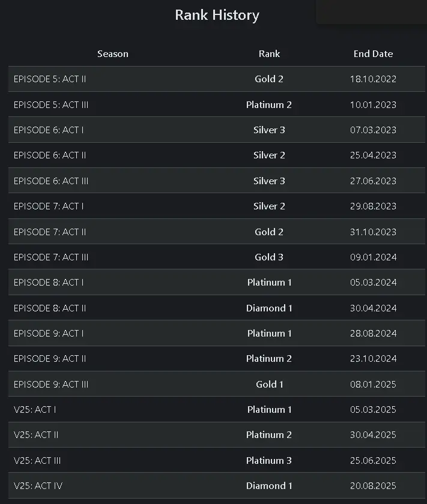The image size is (427, 504).
Task: Select Episode 9: Act II season label
Action: (x=50, y=359)
